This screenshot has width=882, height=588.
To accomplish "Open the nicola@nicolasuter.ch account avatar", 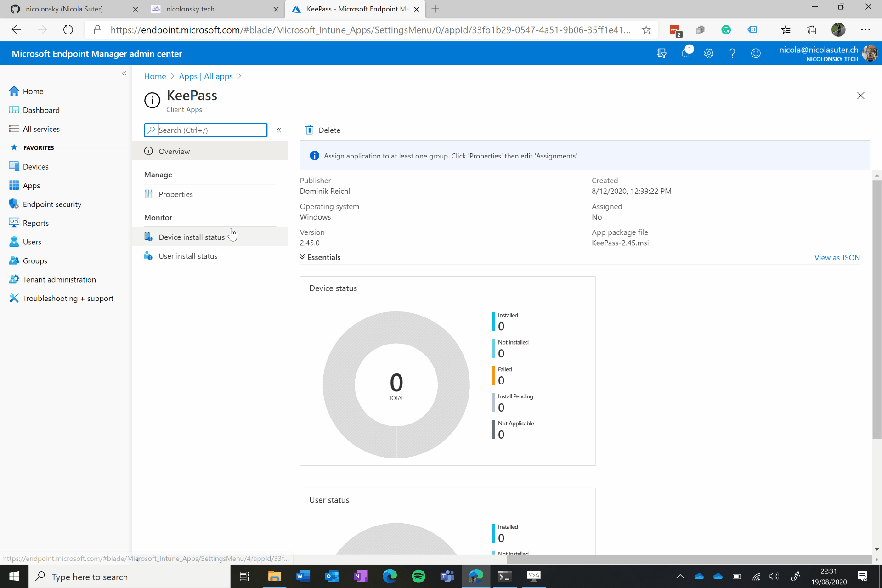I will [870, 53].
